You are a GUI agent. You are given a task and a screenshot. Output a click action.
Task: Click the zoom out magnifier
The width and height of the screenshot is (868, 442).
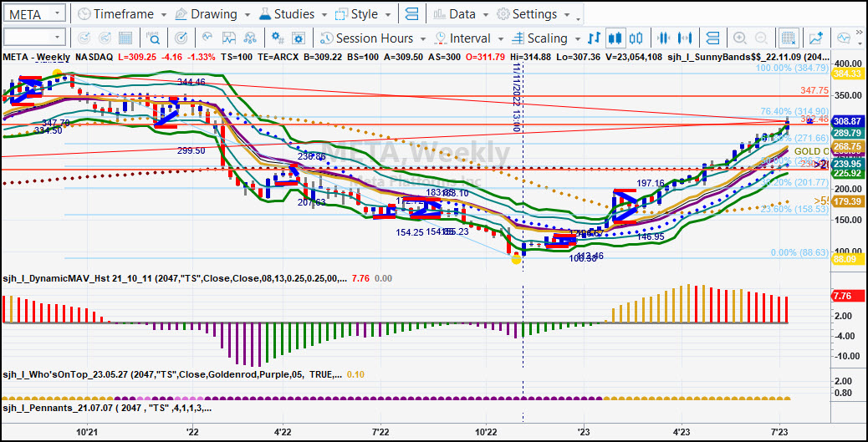(x=761, y=38)
